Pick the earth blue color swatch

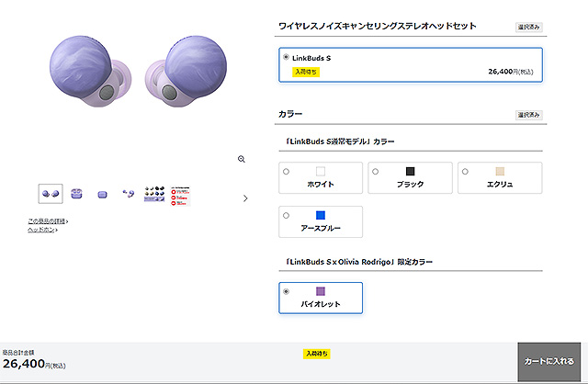coord(321,215)
